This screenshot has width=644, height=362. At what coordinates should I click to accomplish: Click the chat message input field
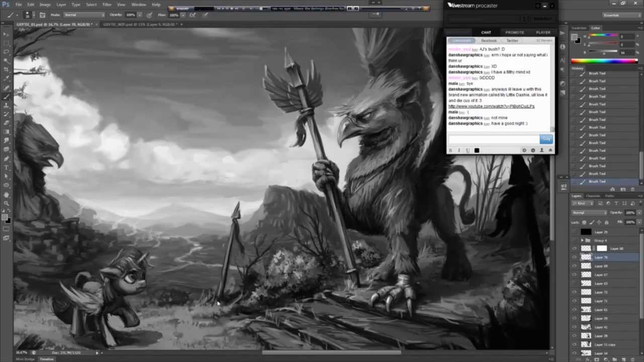493,139
